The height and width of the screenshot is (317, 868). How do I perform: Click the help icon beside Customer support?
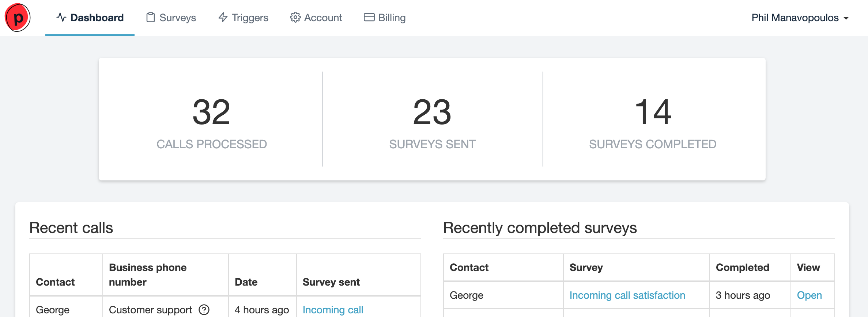tap(204, 310)
